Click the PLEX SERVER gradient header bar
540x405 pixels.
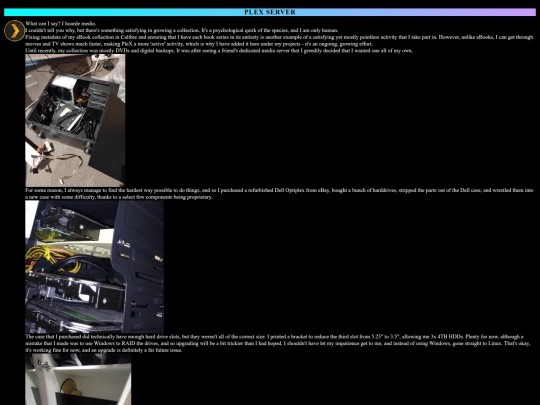[x=270, y=12]
